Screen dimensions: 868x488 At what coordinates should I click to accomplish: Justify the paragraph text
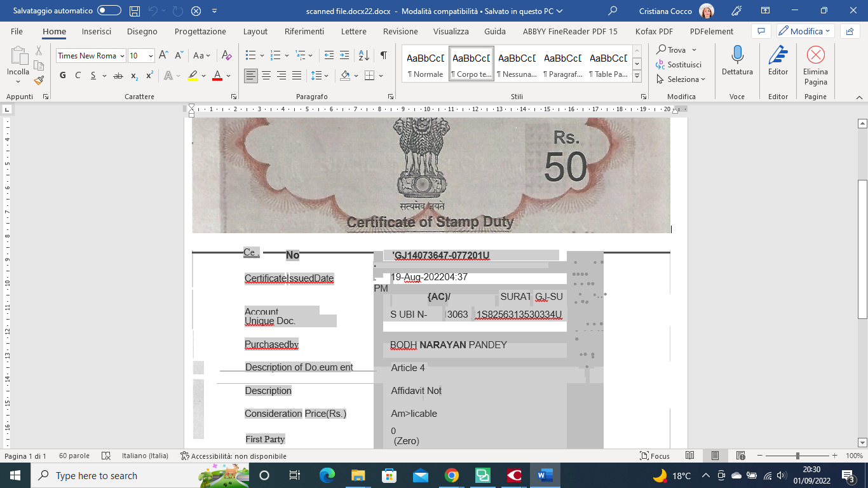(x=297, y=76)
